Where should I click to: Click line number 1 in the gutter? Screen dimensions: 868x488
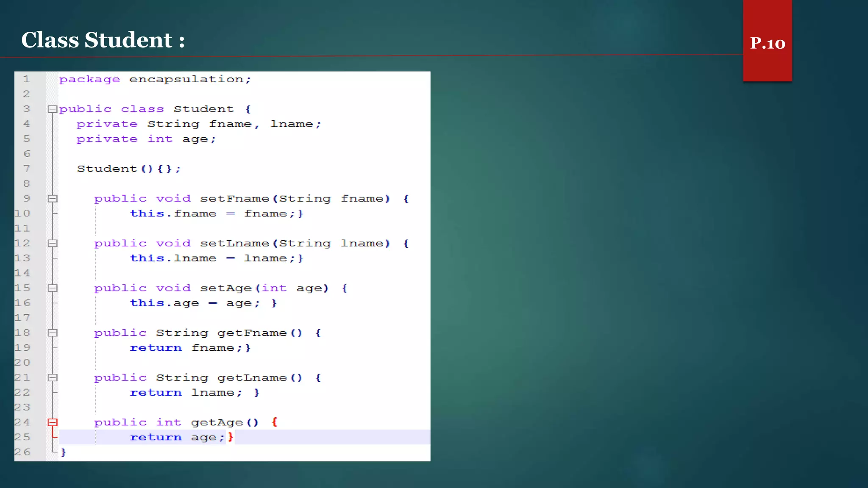tap(27, 79)
